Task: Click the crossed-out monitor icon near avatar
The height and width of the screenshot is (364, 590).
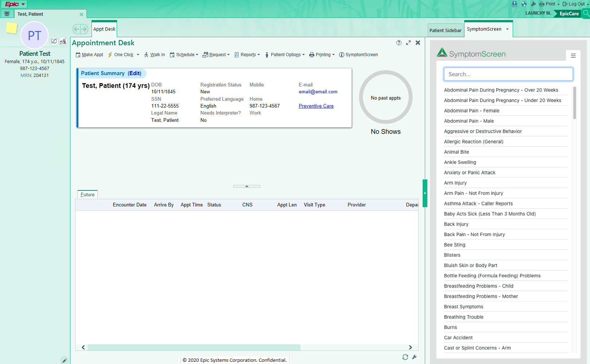Action: click(x=54, y=41)
